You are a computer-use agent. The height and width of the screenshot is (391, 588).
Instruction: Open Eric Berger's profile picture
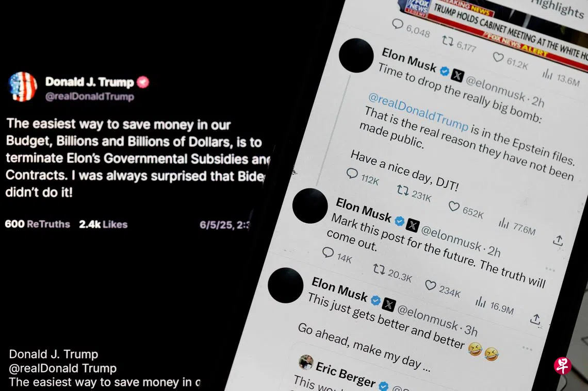coord(306,362)
